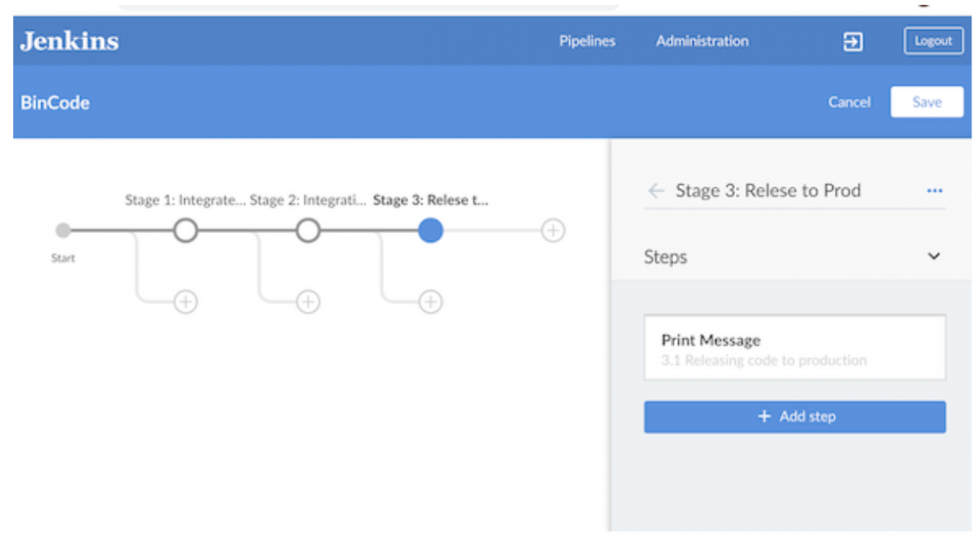Add a parallel branch under Stage 2

(308, 302)
